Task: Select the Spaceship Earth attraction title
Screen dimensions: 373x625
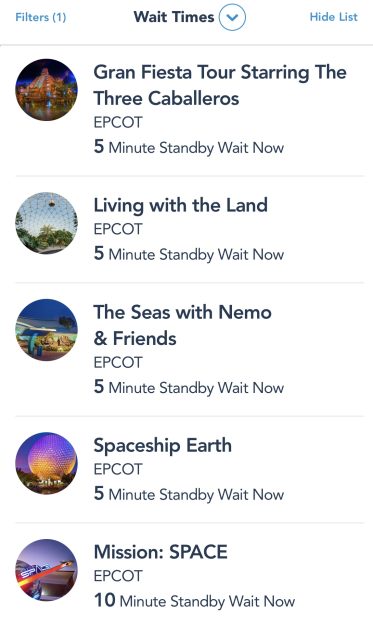Action: click(163, 446)
